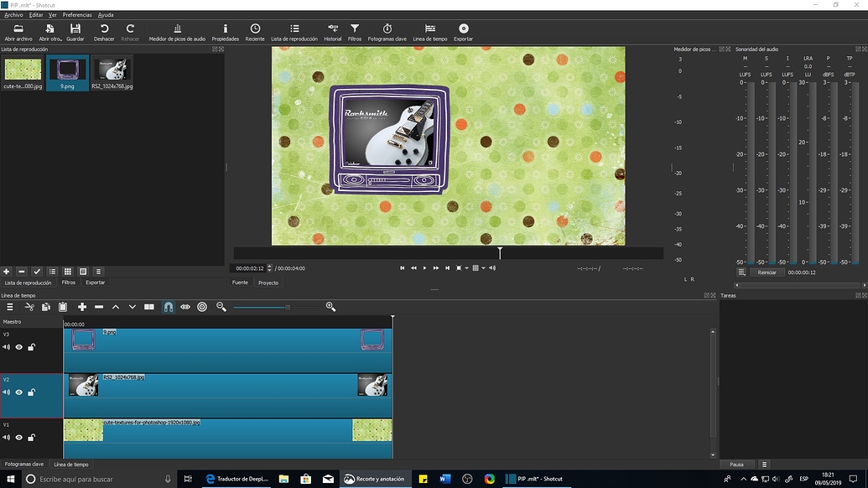Screen dimensions: 868x488
Task: Click the Guardar save icon
Action: (75, 32)
